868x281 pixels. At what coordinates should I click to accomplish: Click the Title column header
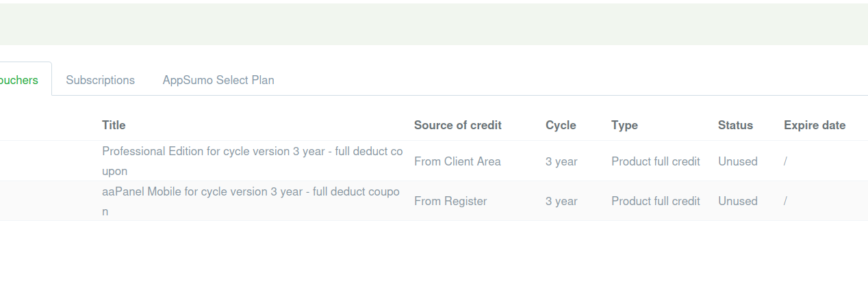114,125
